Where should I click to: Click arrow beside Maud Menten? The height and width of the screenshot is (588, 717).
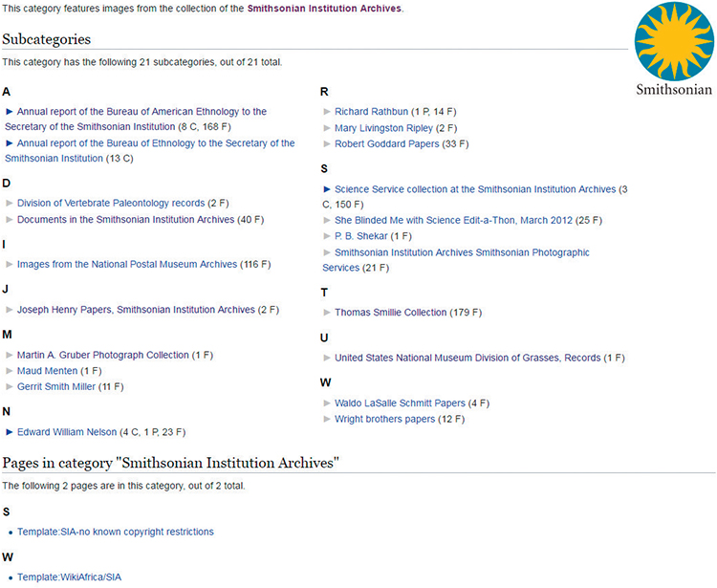point(10,371)
